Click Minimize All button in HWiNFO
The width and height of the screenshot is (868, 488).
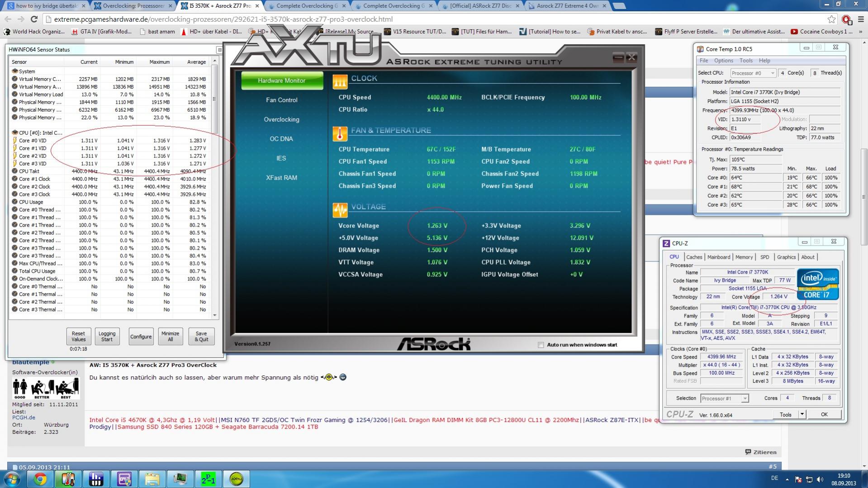click(171, 336)
